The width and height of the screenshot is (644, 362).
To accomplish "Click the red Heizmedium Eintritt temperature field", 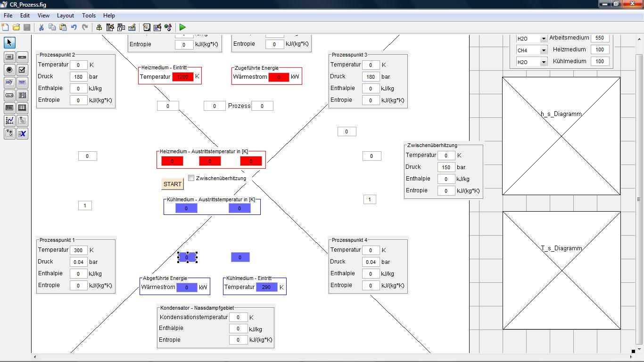I will point(182,77).
